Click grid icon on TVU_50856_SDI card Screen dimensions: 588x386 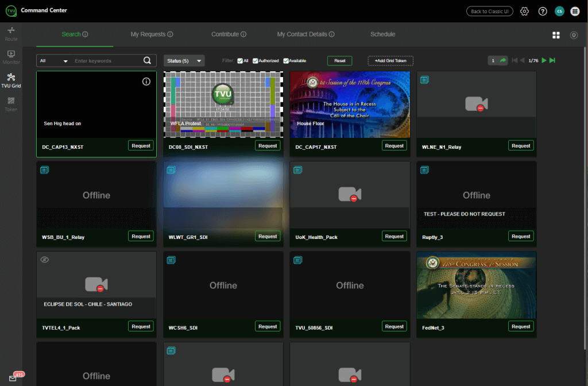point(298,260)
